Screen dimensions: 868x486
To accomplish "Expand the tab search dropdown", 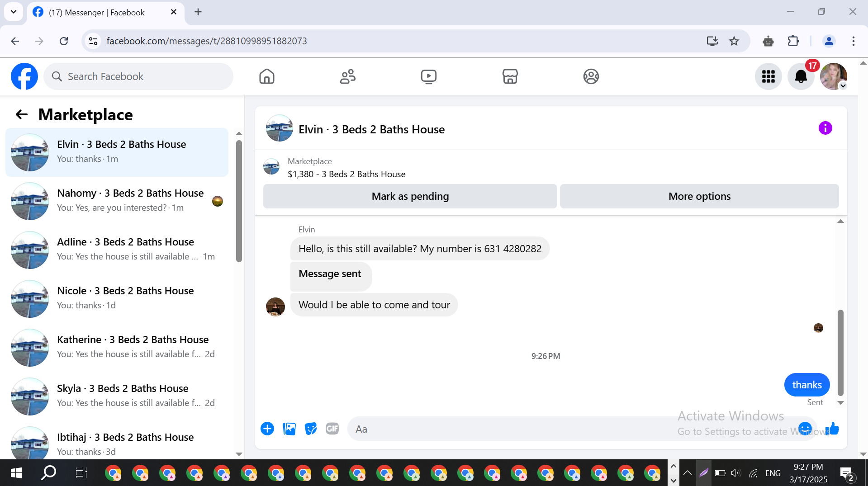I will (x=14, y=12).
